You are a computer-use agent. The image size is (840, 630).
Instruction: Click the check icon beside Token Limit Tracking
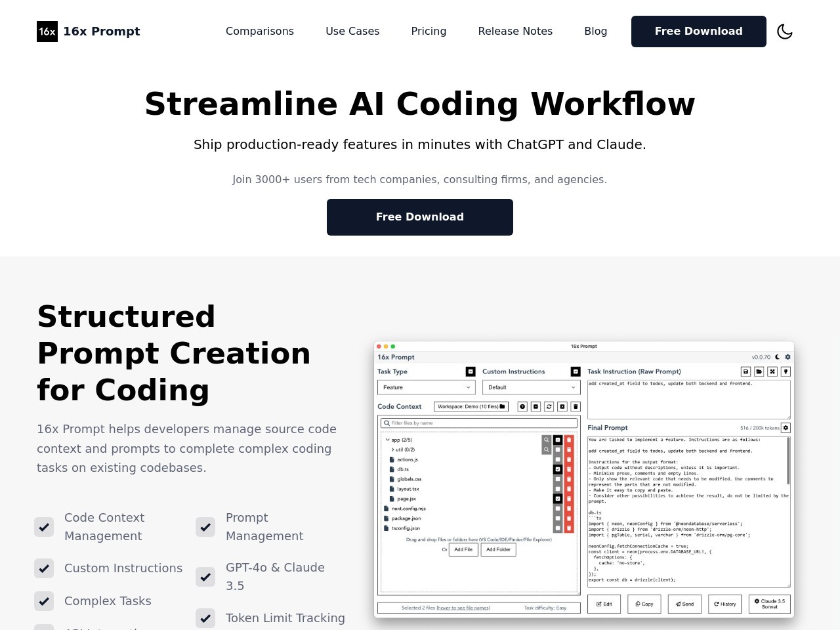(205, 618)
